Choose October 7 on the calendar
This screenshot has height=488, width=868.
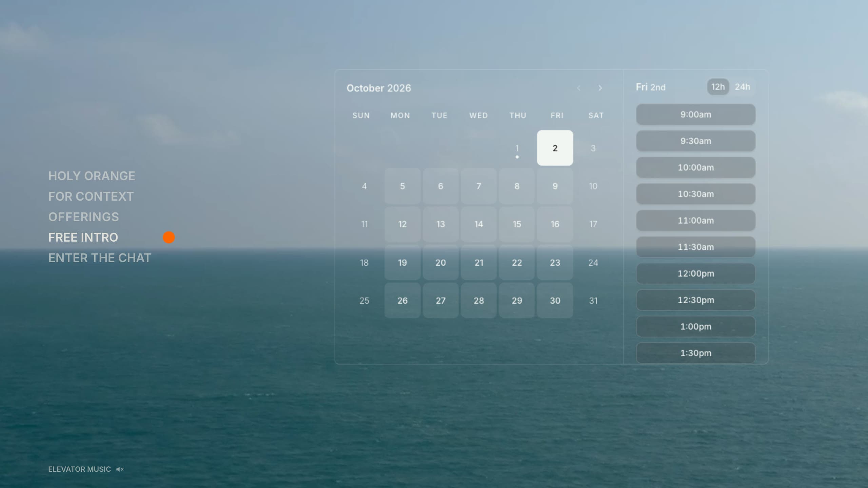coord(479,186)
